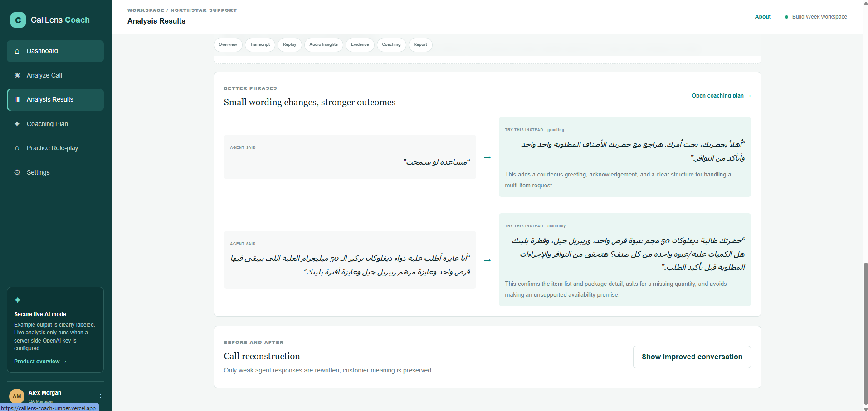Toggle Show improved conversation
The height and width of the screenshot is (411, 868).
(692, 357)
